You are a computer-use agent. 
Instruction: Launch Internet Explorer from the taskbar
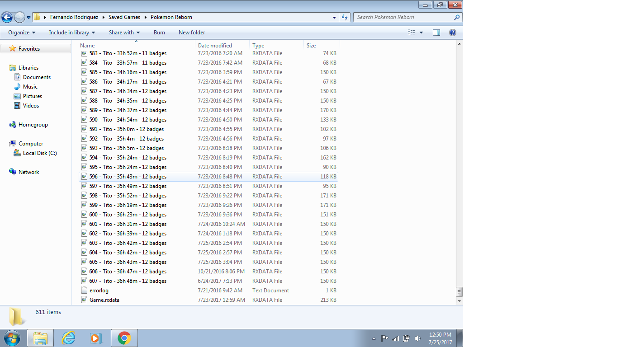point(68,338)
